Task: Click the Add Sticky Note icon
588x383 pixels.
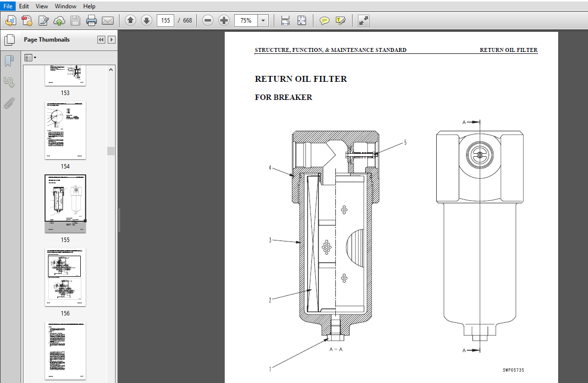Action: [x=324, y=21]
